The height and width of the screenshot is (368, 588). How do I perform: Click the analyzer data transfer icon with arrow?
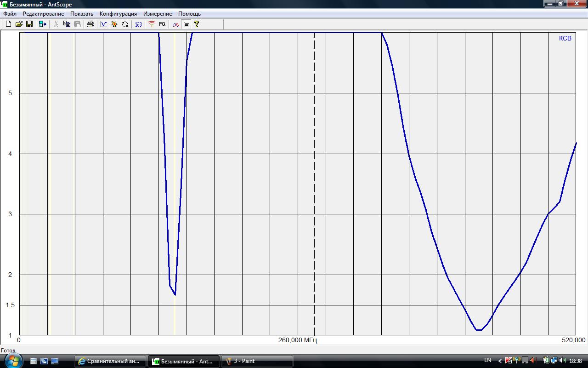(x=43, y=24)
